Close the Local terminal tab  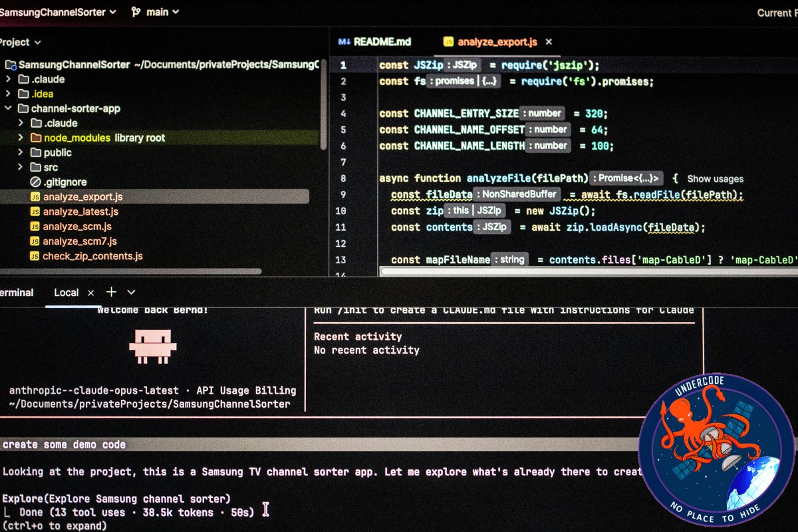pyautogui.click(x=91, y=292)
